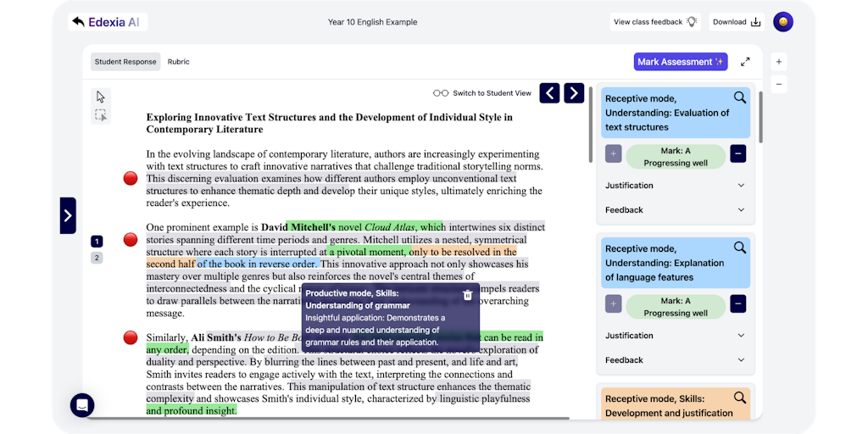The width and height of the screenshot is (868, 434).
Task: Click magnifier on Explanation of language features
Action: point(740,248)
